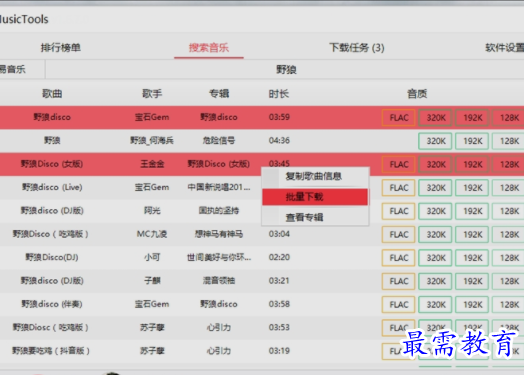Download 192K for 野狼disco (DJ版) by 子麒

point(472,281)
